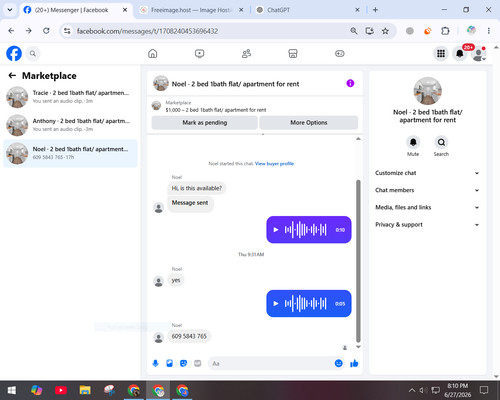This screenshot has width=500, height=400.
Task: Record a voice clip microphone icon
Action: [x=155, y=363]
